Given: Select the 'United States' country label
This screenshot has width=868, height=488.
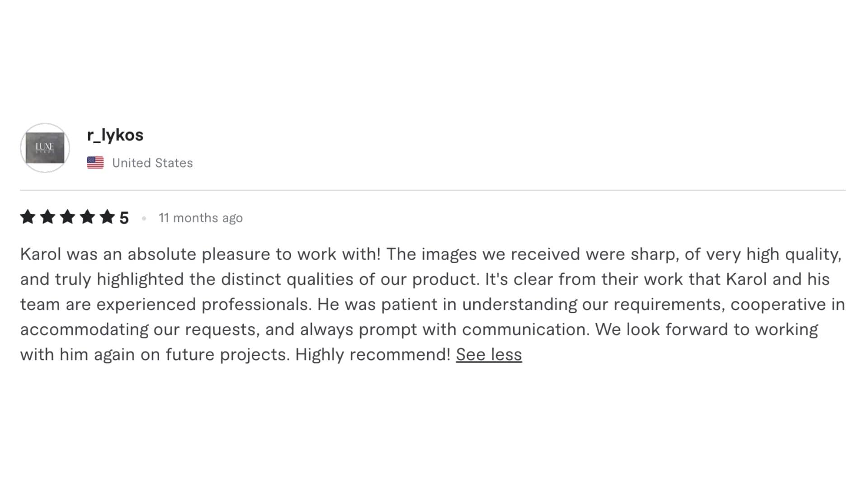Looking at the screenshot, I should coord(152,163).
